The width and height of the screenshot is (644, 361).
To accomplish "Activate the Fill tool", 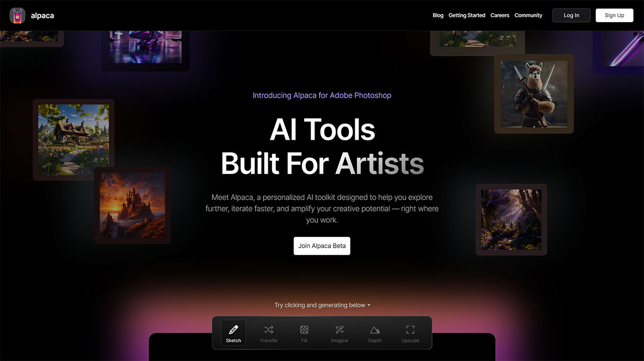I will 304,333.
